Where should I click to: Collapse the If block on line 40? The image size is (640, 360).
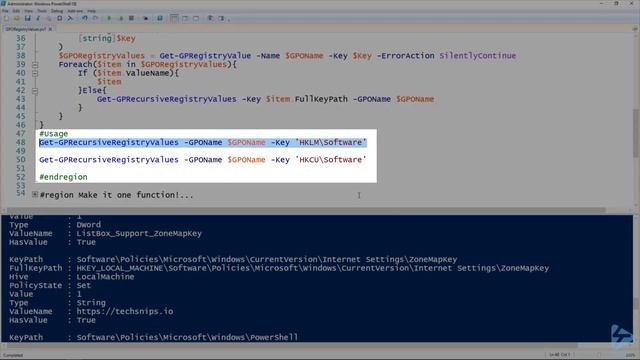[x=35, y=73]
